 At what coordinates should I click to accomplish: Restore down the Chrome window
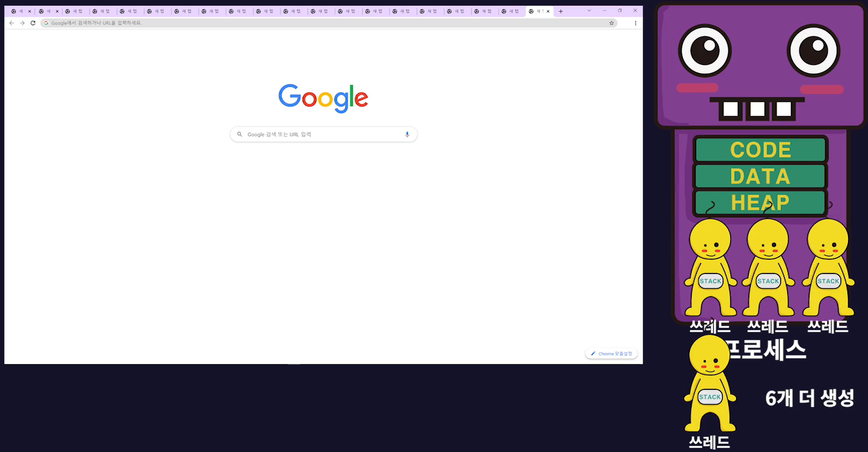[x=620, y=10]
